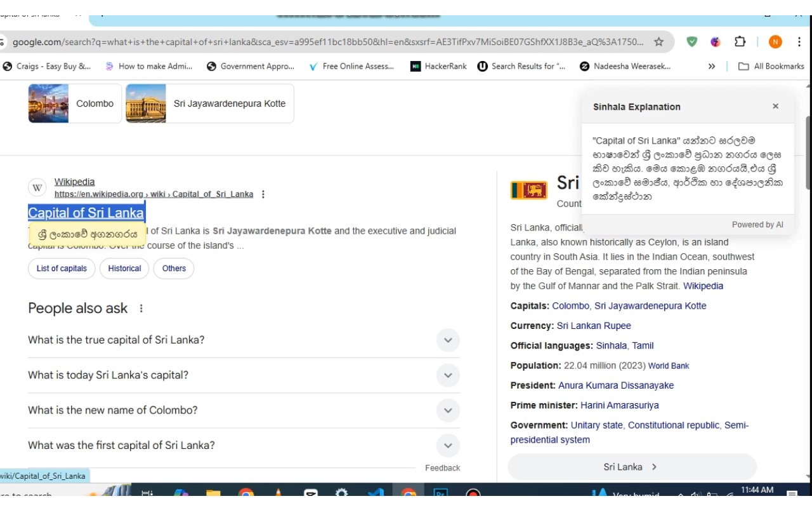This screenshot has width=812, height=508.
Task: Select the Historical chip
Action: coord(124,269)
